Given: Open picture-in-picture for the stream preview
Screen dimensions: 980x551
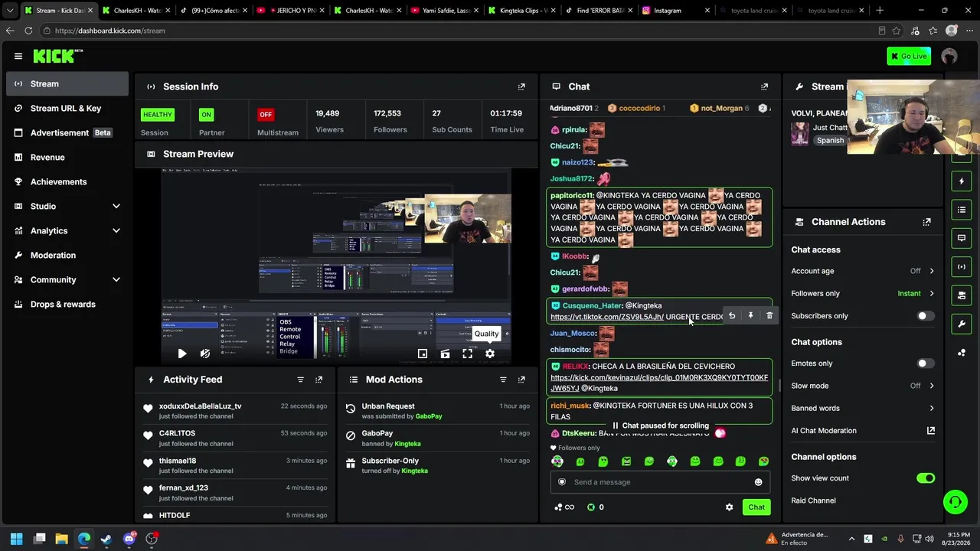Looking at the screenshot, I should pos(423,354).
